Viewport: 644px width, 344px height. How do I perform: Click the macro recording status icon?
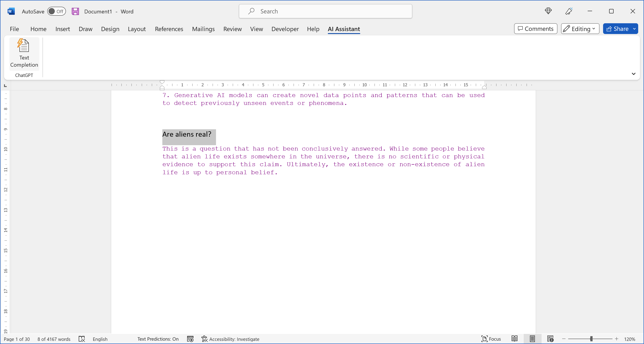190,339
